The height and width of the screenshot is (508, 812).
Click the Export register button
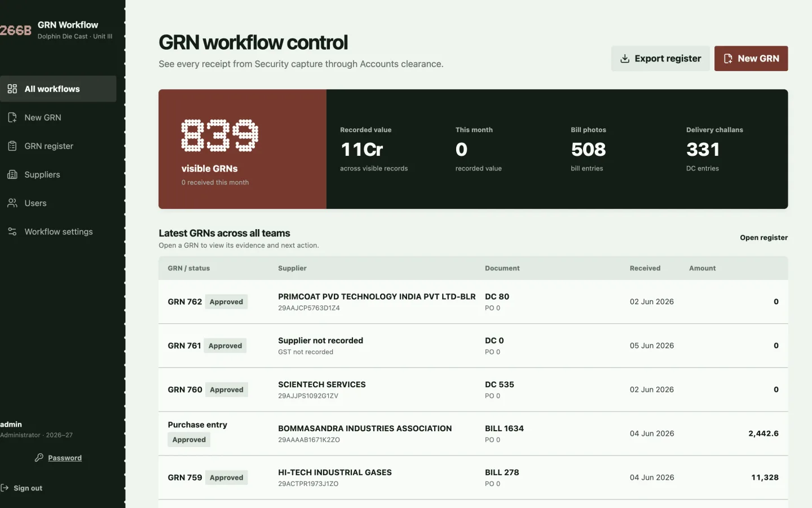(660, 59)
